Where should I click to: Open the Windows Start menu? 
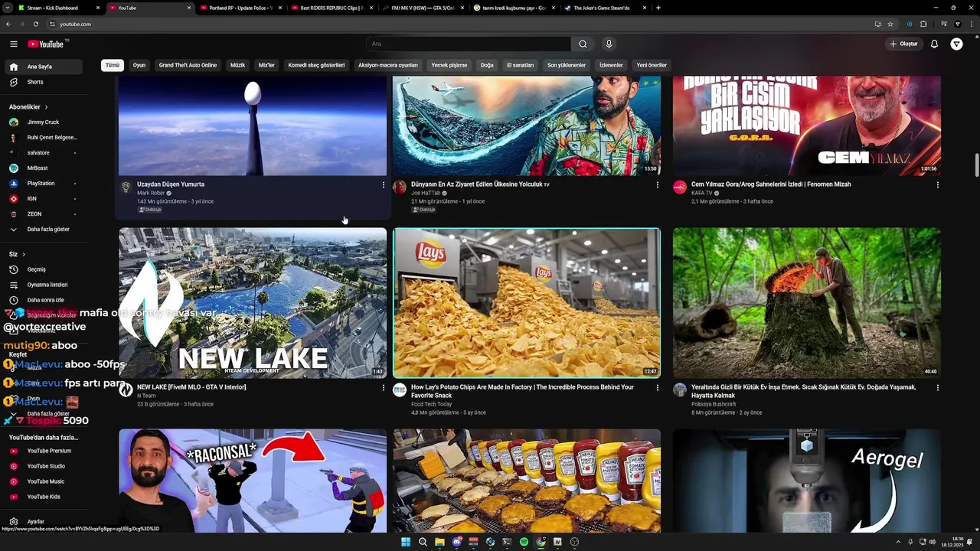[x=406, y=542]
